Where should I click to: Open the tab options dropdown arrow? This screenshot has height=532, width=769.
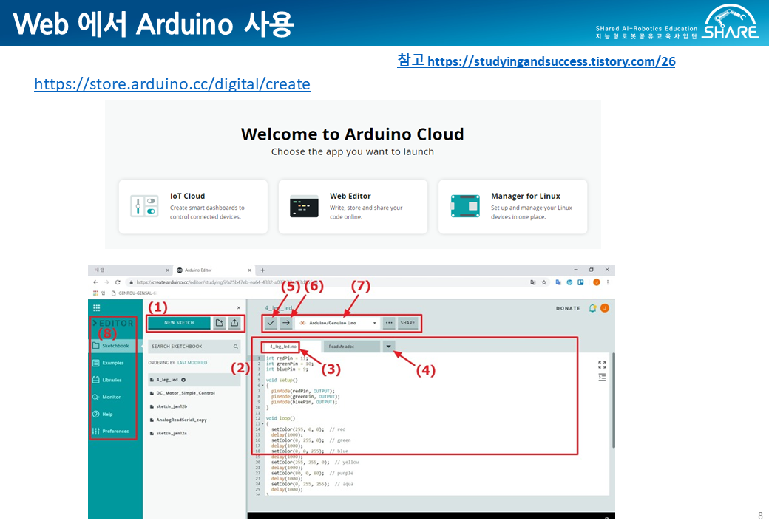[x=388, y=347]
